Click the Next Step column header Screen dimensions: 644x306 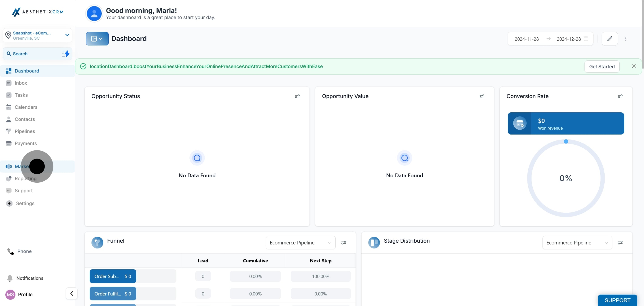pos(320,261)
